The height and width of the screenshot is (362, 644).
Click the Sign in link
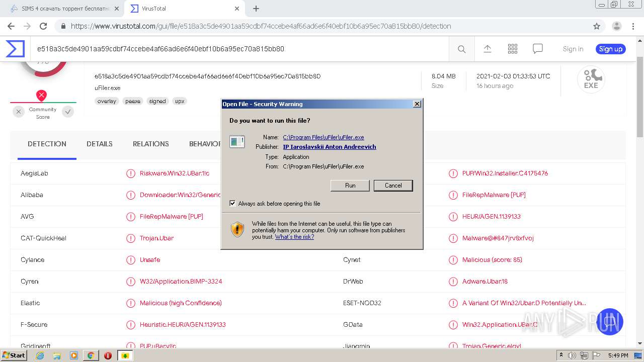click(x=573, y=49)
